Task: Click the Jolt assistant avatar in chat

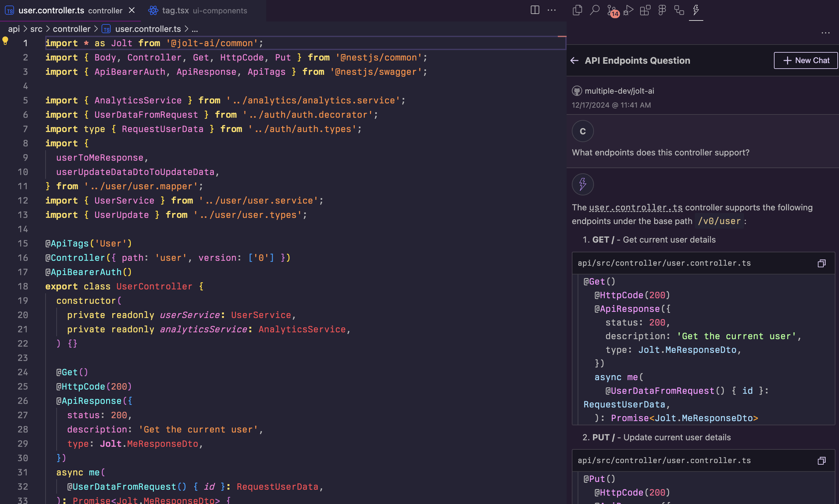Action: coord(583,184)
